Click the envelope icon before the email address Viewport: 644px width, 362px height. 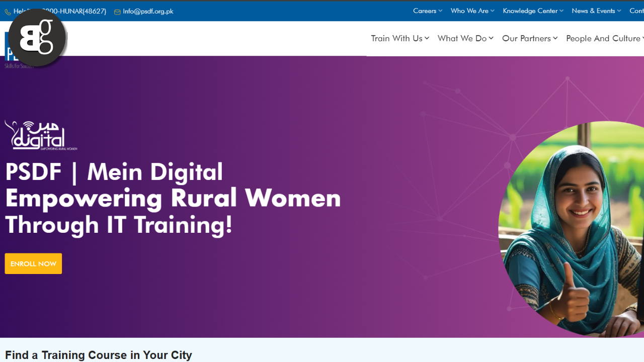click(x=117, y=12)
